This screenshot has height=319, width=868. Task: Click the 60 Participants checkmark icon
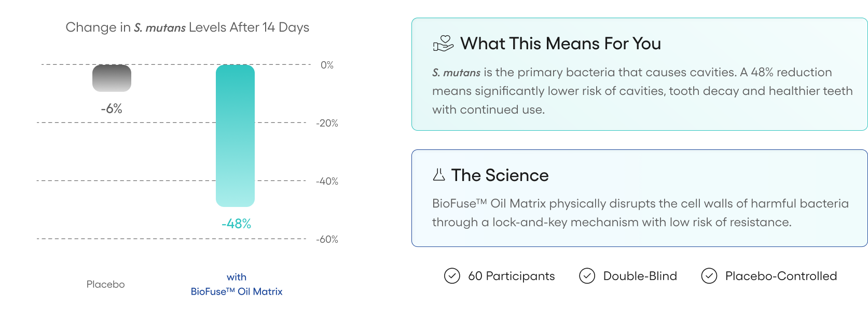452,276
